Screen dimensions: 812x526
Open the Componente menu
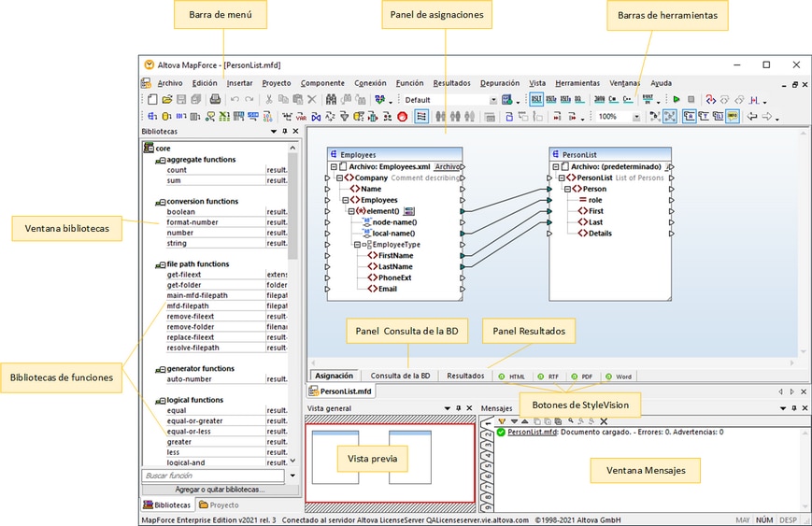321,83
